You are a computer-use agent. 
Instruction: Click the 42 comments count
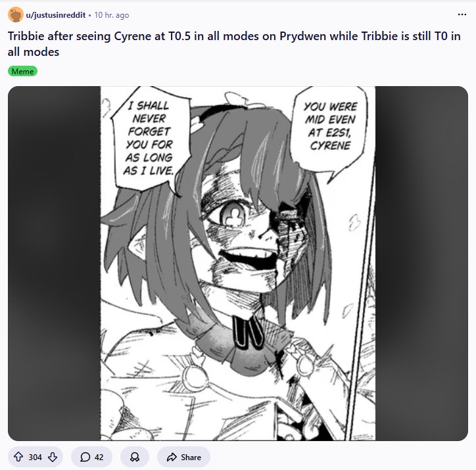click(x=99, y=457)
